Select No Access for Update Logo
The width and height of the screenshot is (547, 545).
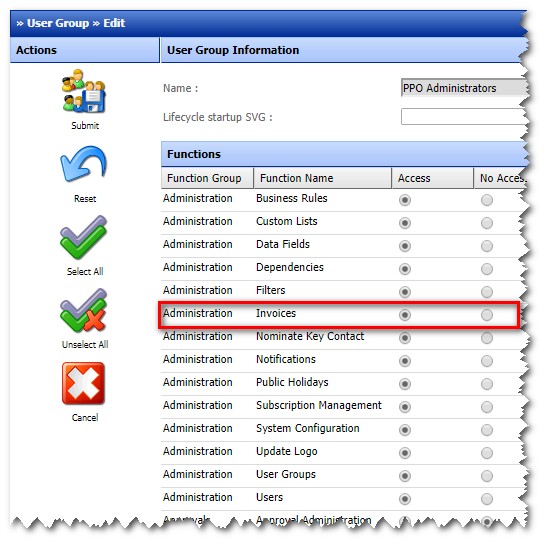(487, 453)
